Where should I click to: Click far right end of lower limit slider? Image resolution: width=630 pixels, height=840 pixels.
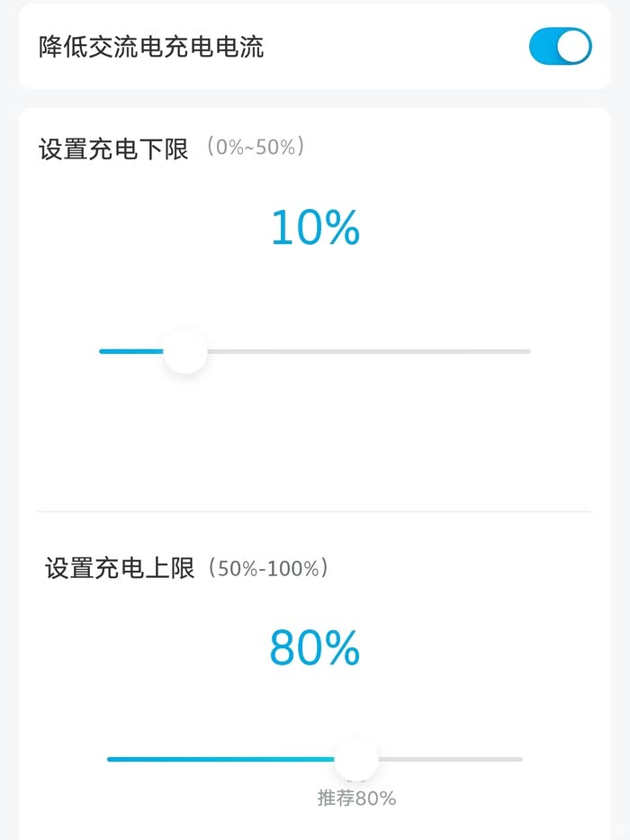click(527, 351)
